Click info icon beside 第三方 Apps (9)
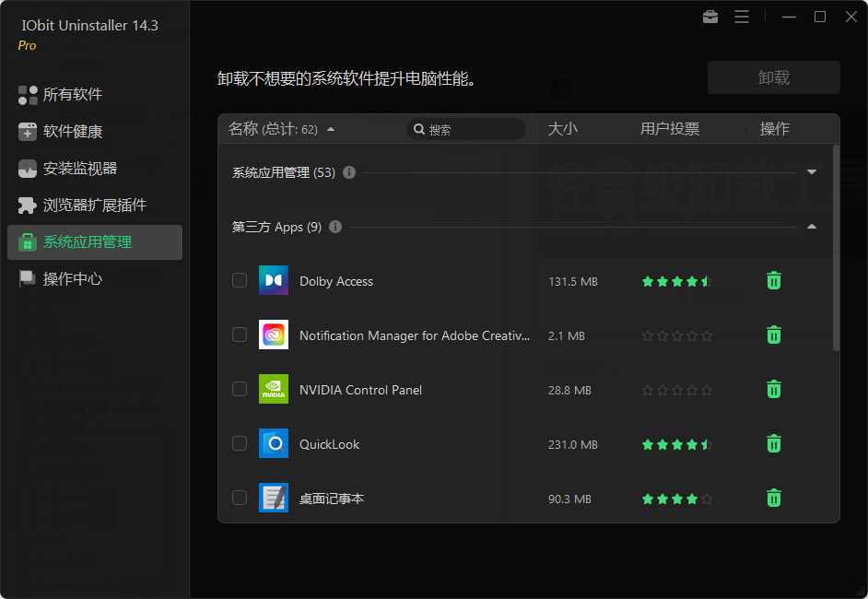Image resolution: width=868 pixels, height=599 pixels. click(335, 227)
